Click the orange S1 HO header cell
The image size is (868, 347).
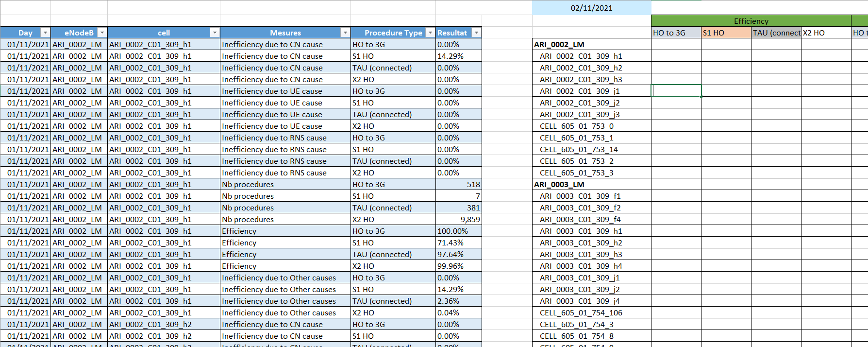[x=726, y=33]
